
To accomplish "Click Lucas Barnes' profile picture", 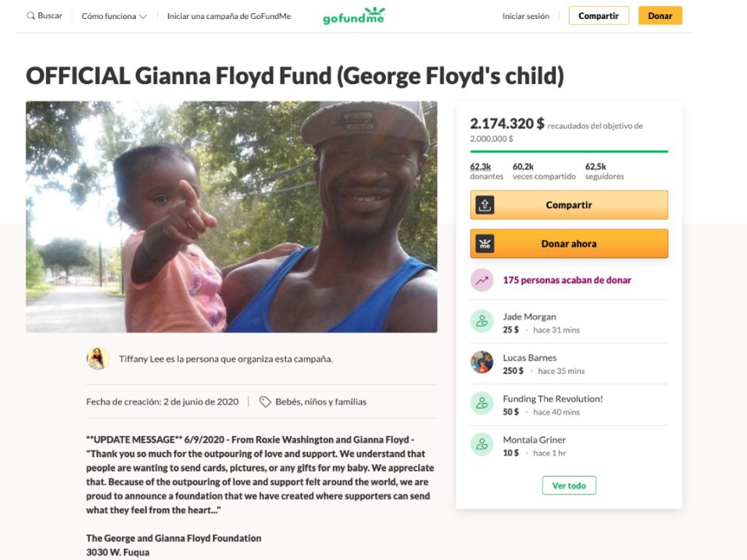I will tap(481, 362).
